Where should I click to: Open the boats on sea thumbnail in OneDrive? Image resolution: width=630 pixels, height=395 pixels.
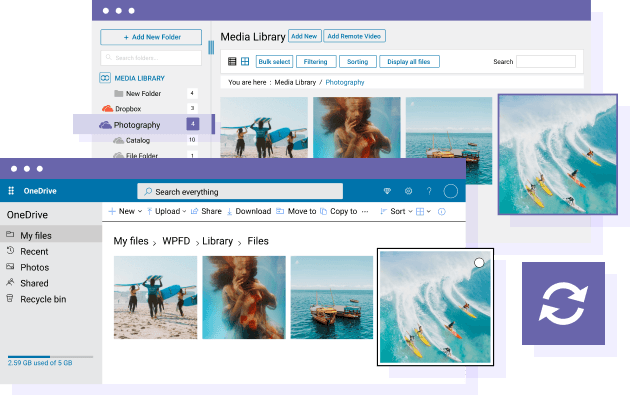332,298
